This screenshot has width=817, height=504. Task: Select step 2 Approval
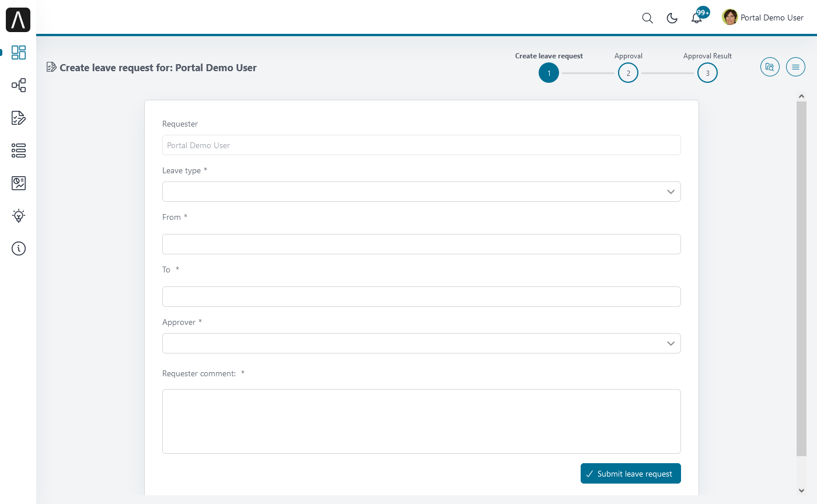coord(628,73)
